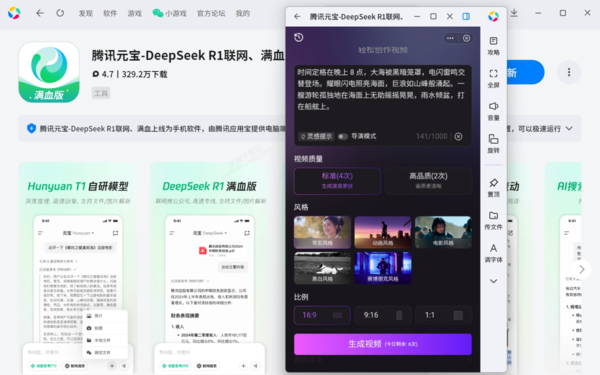The height and width of the screenshot is (375, 600).
Task: Open the downloads icon in the app store title bar
Action: pyautogui.click(x=514, y=13)
